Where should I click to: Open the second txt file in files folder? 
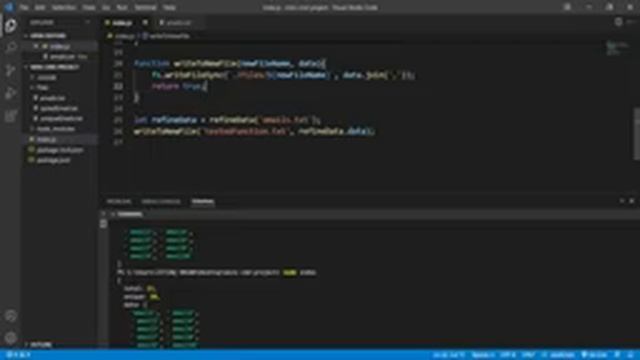click(x=58, y=109)
